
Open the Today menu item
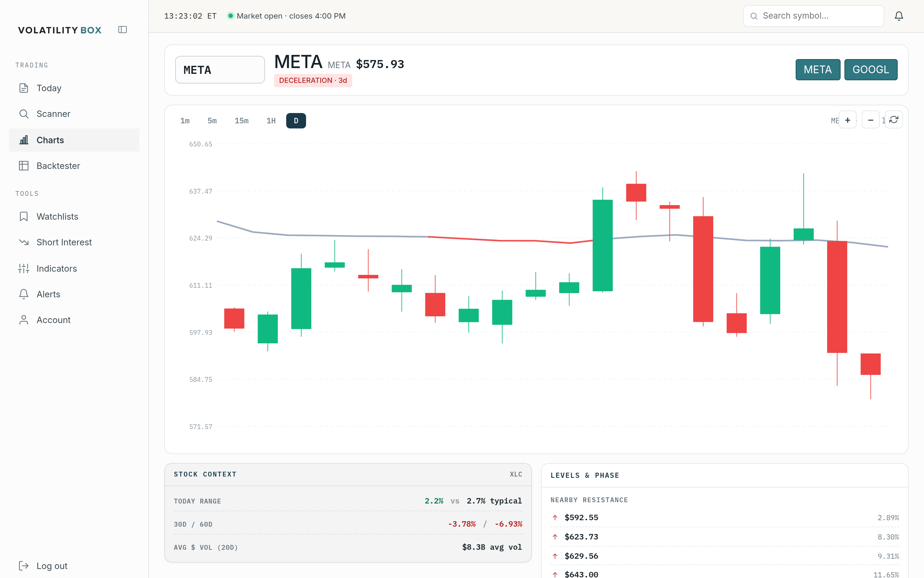coord(74,88)
